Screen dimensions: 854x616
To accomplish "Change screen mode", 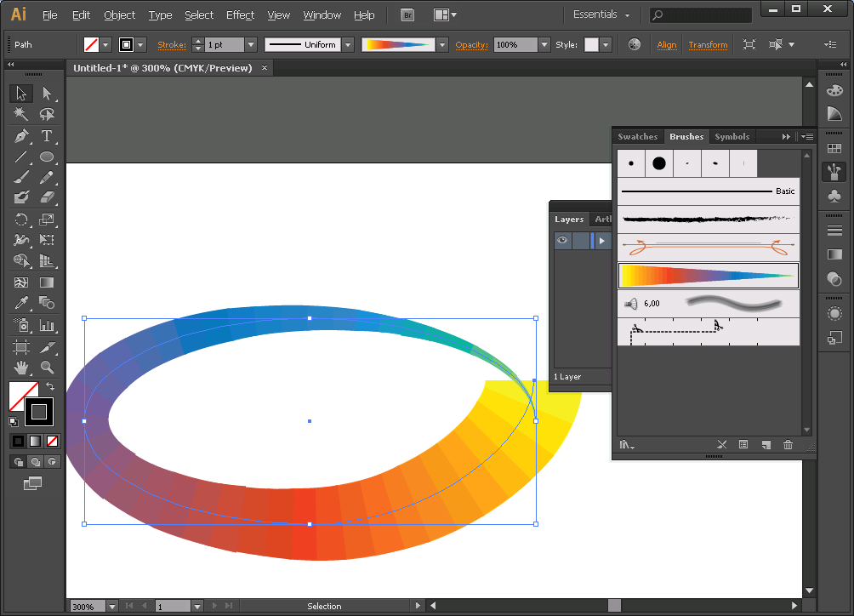I will [x=32, y=483].
